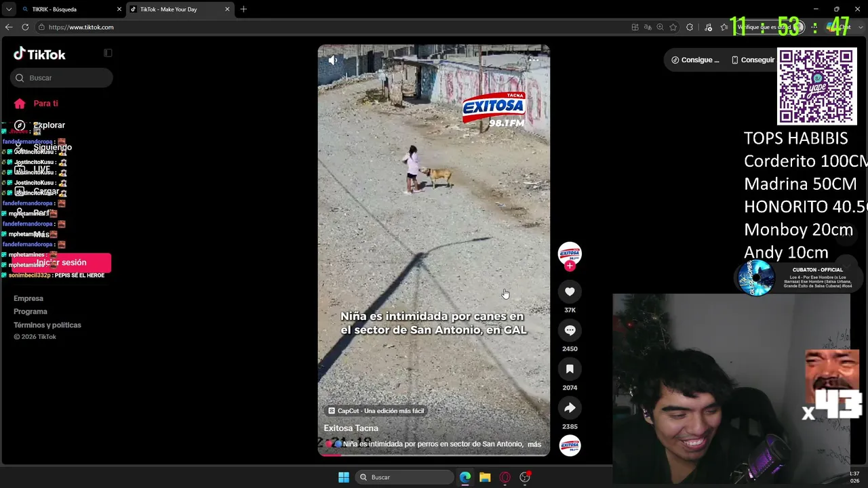Go to TikTok home via logo
Image resolution: width=868 pixels, height=488 pixels.
coord(39,54)
